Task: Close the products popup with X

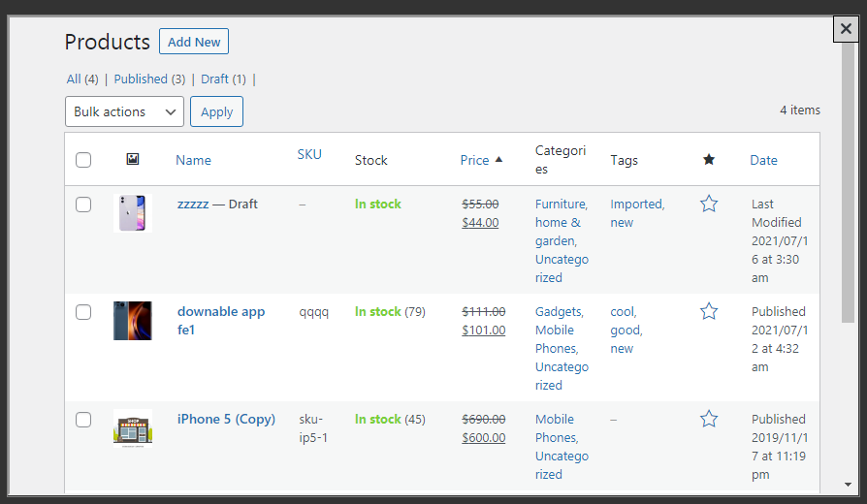Action: [x=846, y=29]
